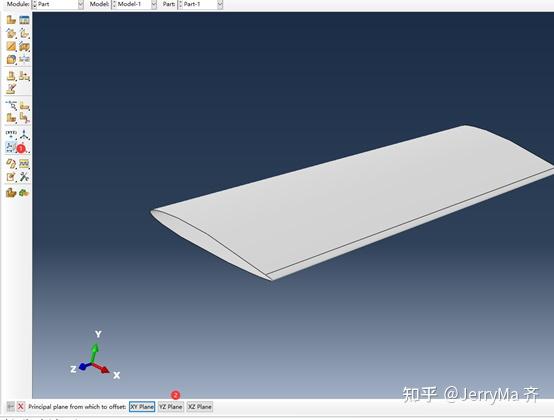The height and width of the screenshot is (420, 554).
Task: Cancel the procedure with the red X
Action: tap(21, 407)
